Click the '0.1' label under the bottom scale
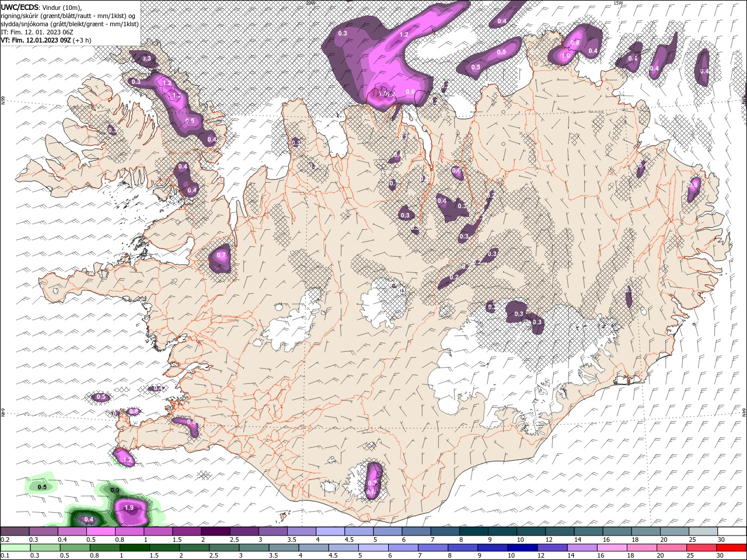 (x=5, y=556)
